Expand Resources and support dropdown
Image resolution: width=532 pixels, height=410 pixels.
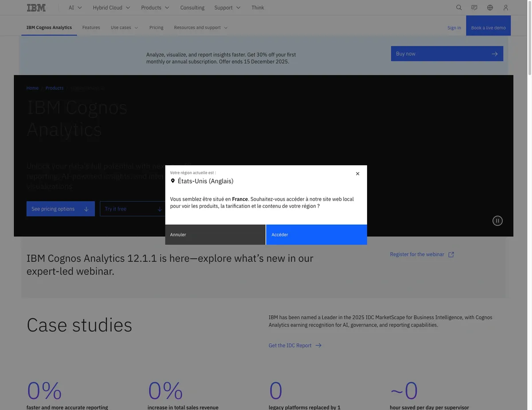click(x=201, y=27)
